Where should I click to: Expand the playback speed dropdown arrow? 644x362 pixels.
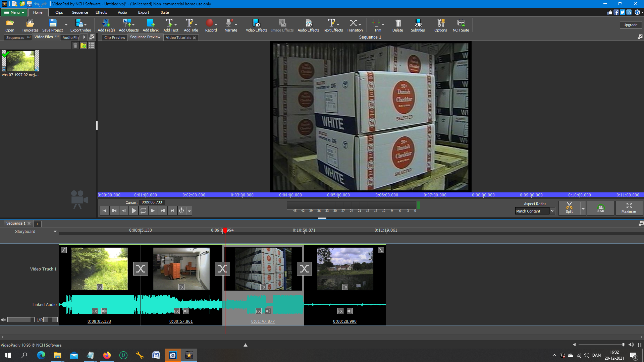coord(190,211)
